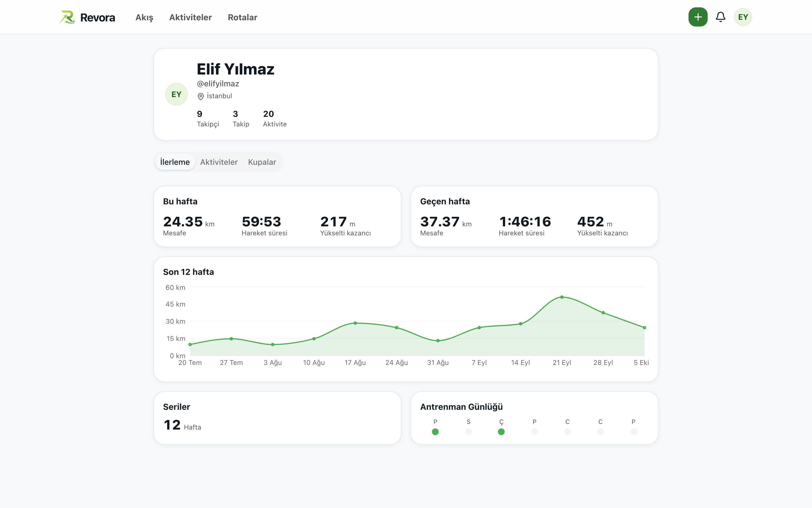The height and width of the screenshot is (508, 812).
Task: Click the 5 Eki axis label
Action: [641, 363]
